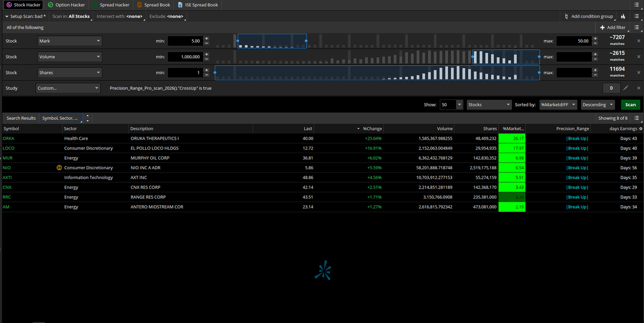Switch to Option Hacker tab
Screen dimensions: 644x323
click(66, 5)
